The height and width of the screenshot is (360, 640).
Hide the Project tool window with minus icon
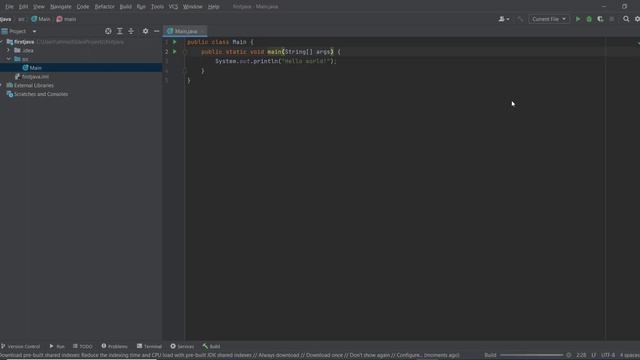click(x=157, y=31)
